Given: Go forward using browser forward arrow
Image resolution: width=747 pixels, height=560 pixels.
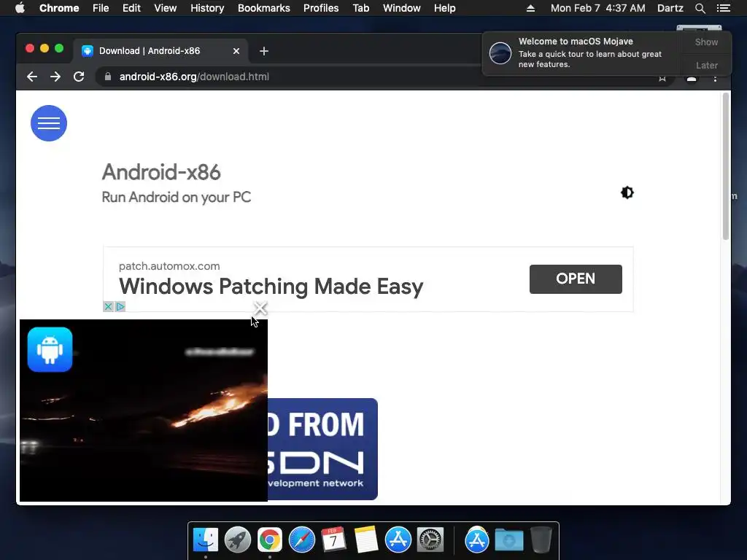Looking at the screenshot, I should click(55, 77).
